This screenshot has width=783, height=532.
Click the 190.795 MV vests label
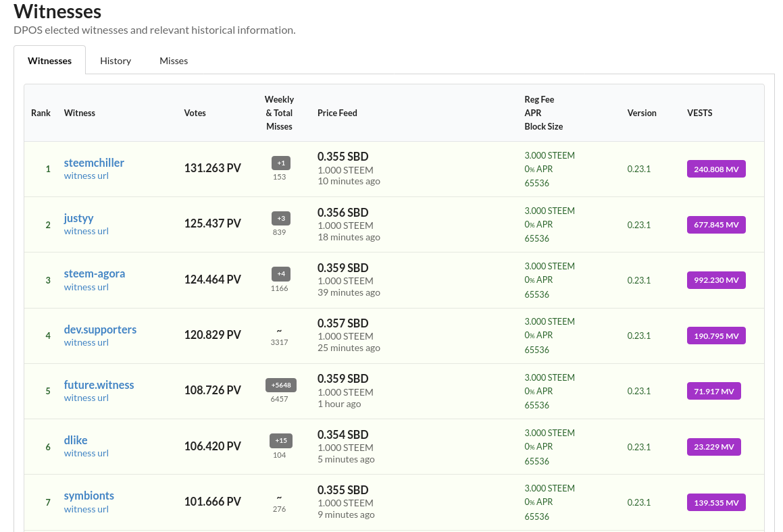[716, 336]
